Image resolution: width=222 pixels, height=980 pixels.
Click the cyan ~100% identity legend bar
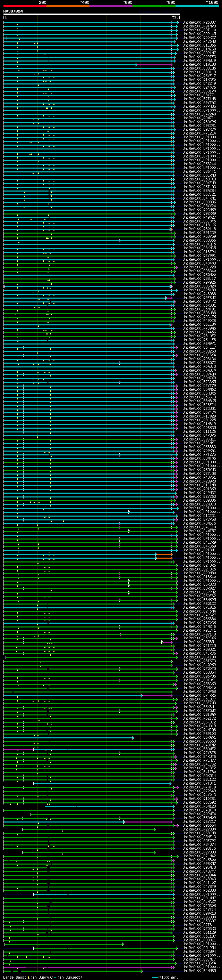point(197,6)
